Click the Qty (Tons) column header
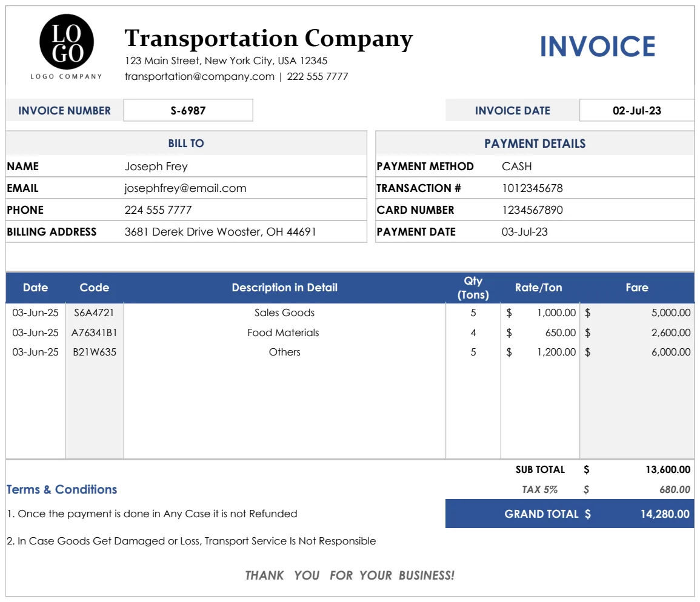The width and height of the screenshot is (700, 602). (x=473, y=288)
